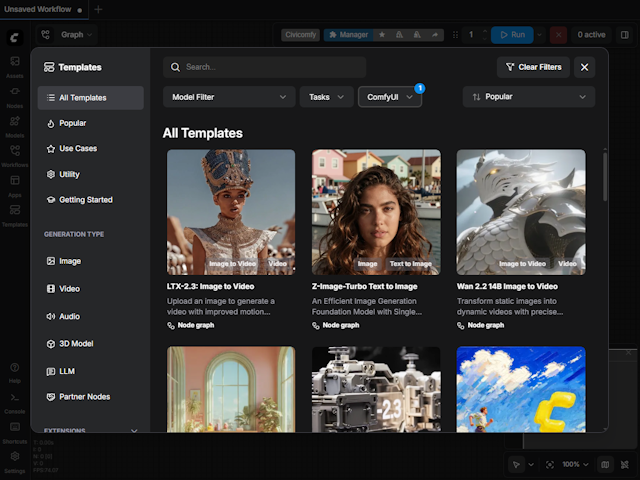The image size is (640, 480).
Task: Open the Tasks dropdown
Action: click(326, 97)
